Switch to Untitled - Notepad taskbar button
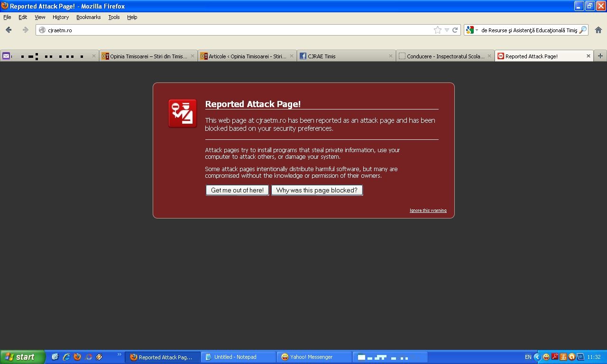Image resolution: width=607 pixels, height=364 pixels. (239, 357)
